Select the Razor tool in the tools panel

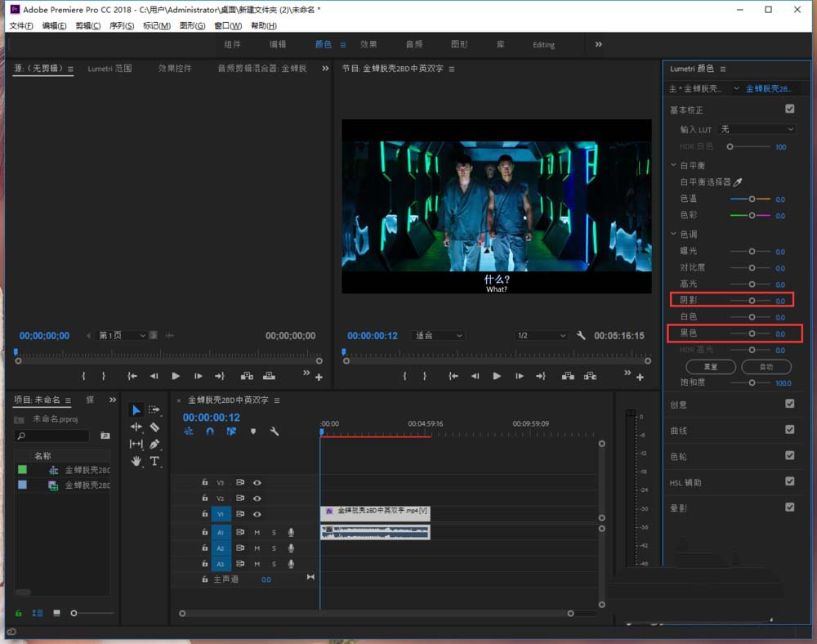[x=154, y=427]
